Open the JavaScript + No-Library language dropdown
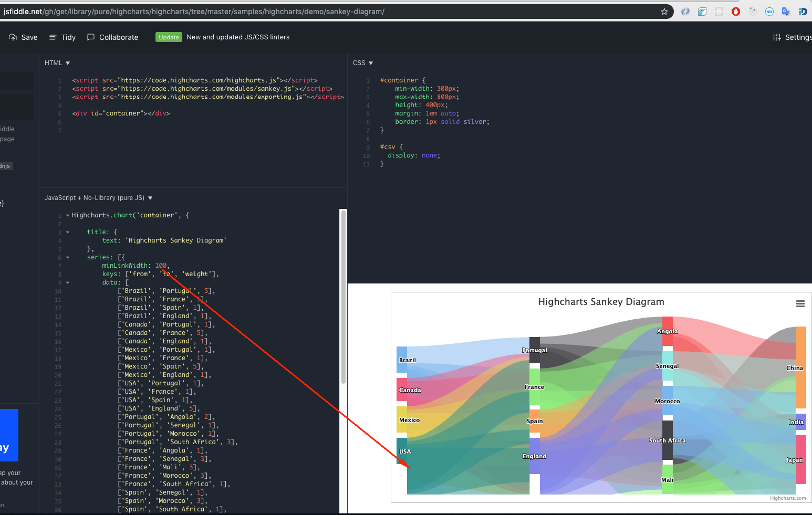Screen dimensions: 812x515 [x=150, y=197]
